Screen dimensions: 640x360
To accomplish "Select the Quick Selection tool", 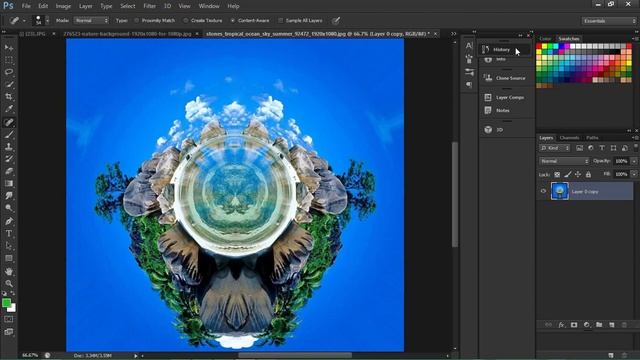I will (x=9, y=84).
